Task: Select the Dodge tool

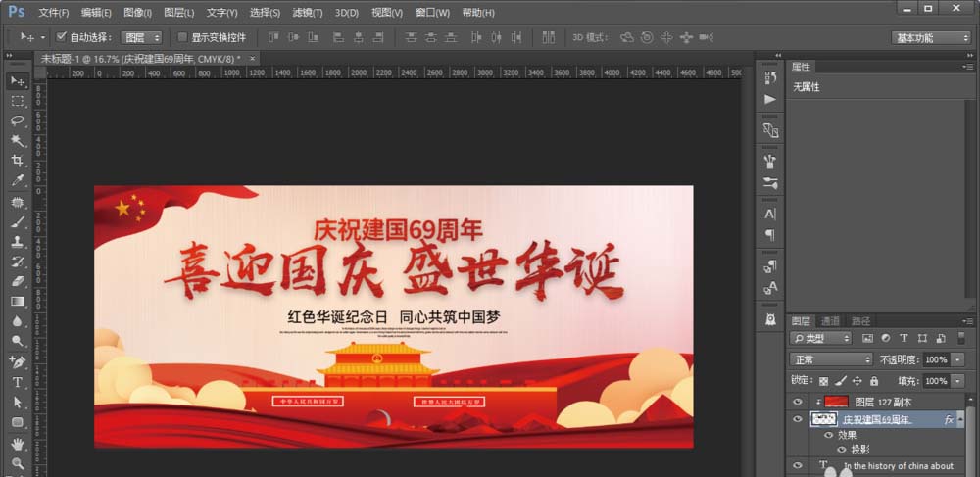Action: 18,341
